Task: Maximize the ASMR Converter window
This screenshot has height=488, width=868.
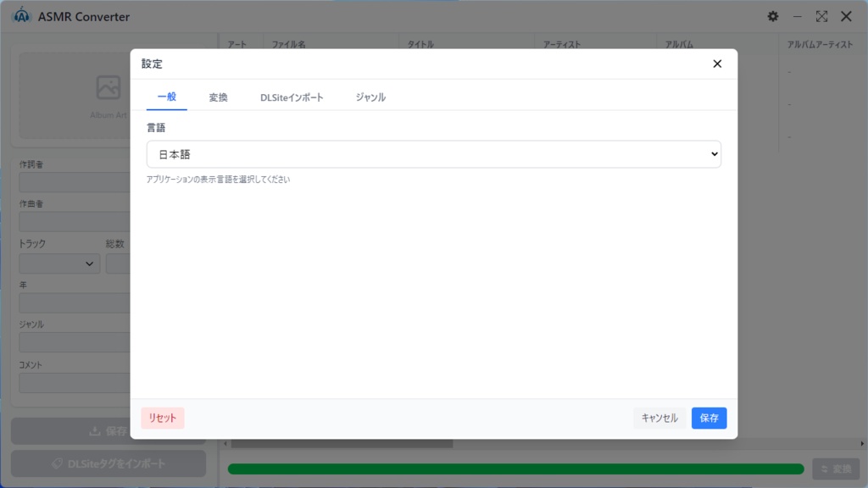Action: 821,17
